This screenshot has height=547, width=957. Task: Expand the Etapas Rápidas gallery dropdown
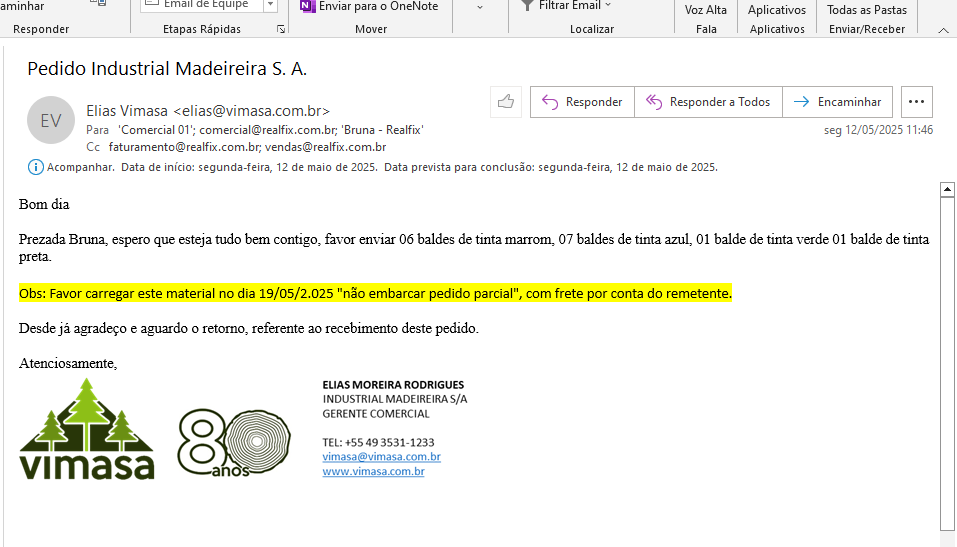coord(270,6)
